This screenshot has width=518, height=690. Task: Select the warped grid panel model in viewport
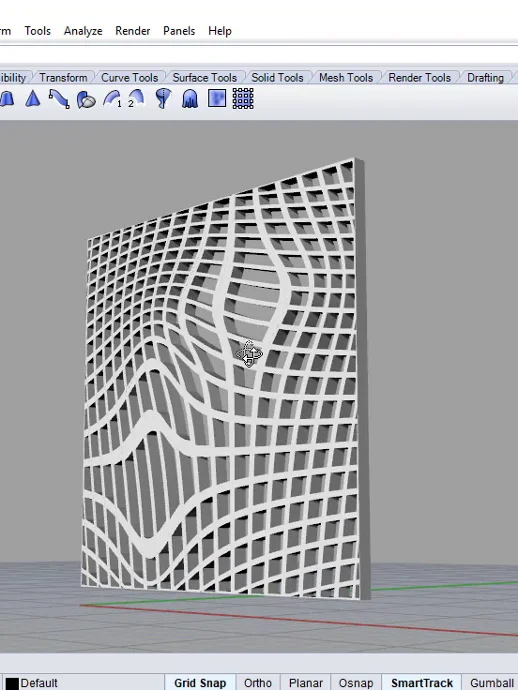click(224, 378)
